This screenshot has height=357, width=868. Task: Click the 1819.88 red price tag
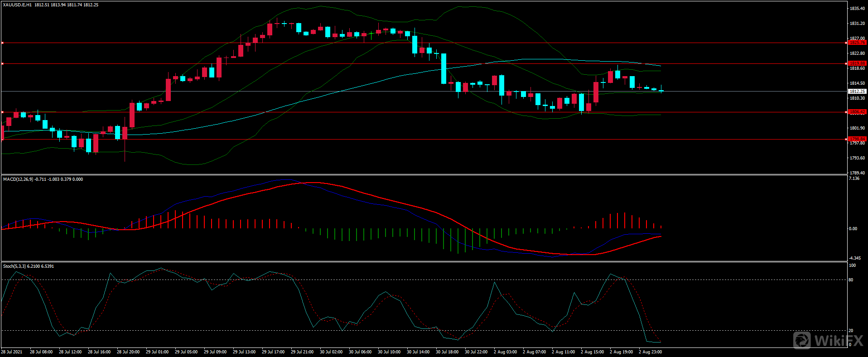pyautogui.click(x=857, y=63)
